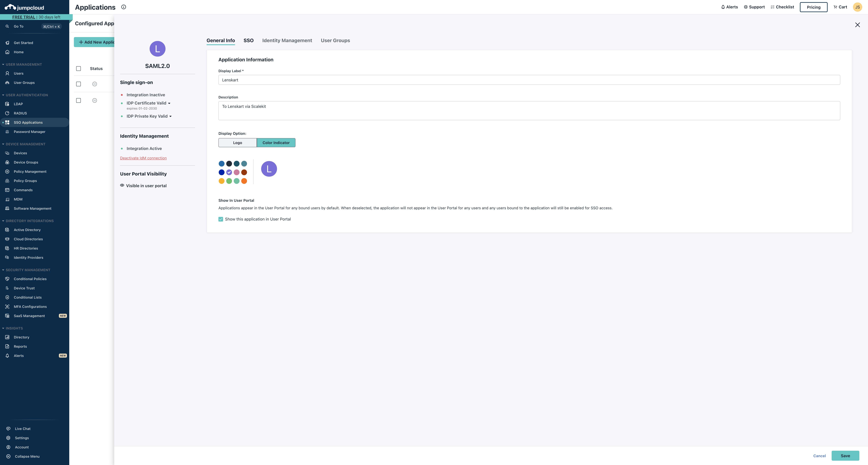
Task: Open the JS user avatar menu
Action: pos(858,7)
